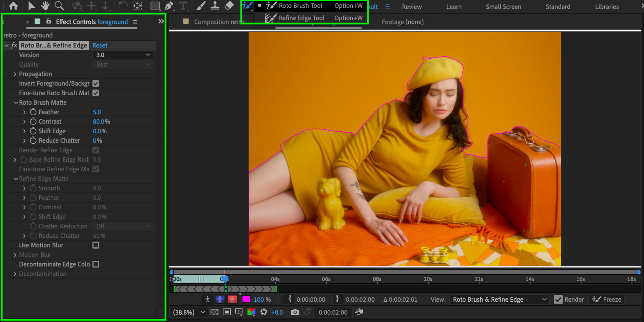
Task: Toggle the transparency grid icon
Action: [214, 312]
